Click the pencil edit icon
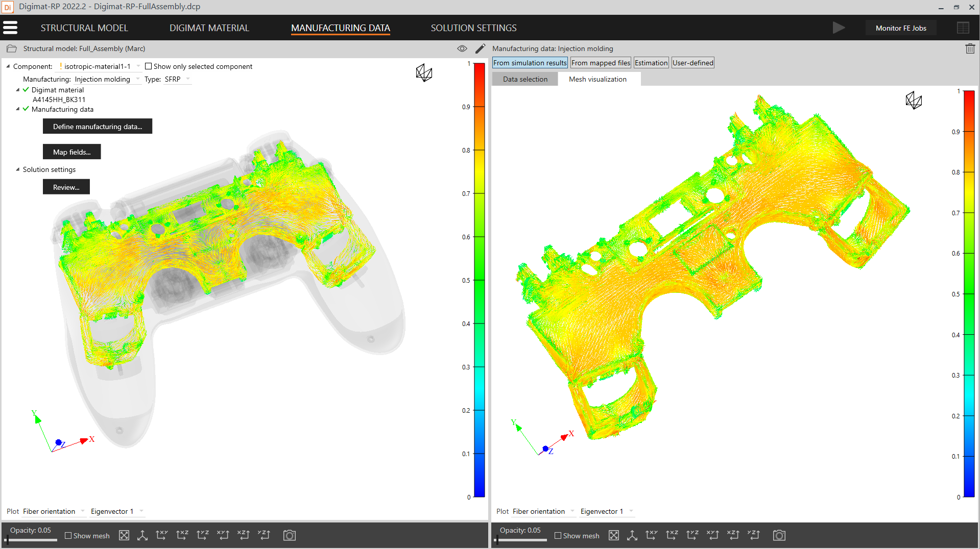This screenshot has width=980, height=549. 480,48
